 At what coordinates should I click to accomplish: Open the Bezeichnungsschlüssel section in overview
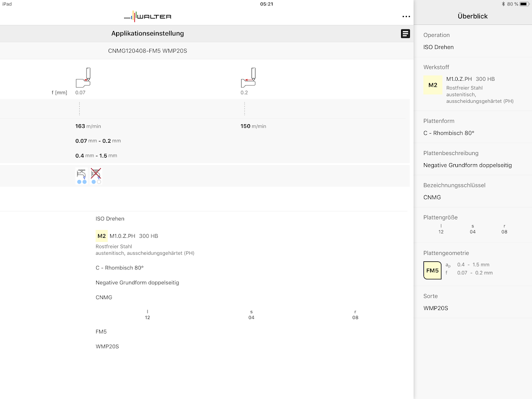click(x=473, y=191)
